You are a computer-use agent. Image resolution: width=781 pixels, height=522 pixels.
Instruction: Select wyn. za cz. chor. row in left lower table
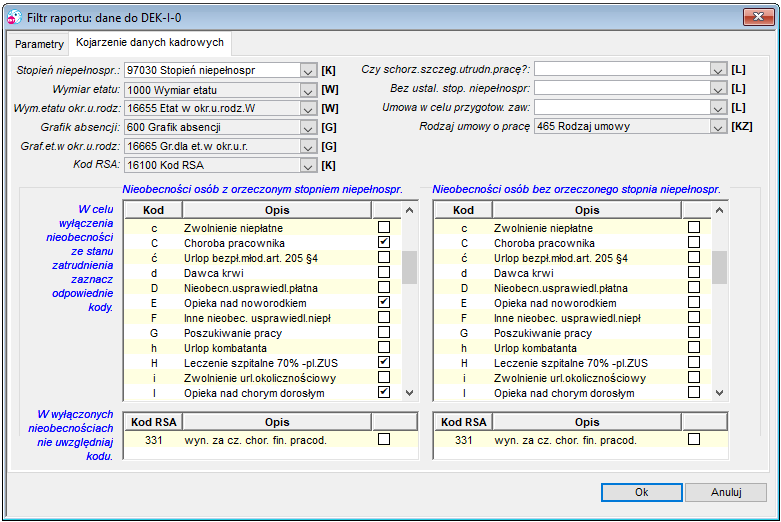[x=270, y=440]
